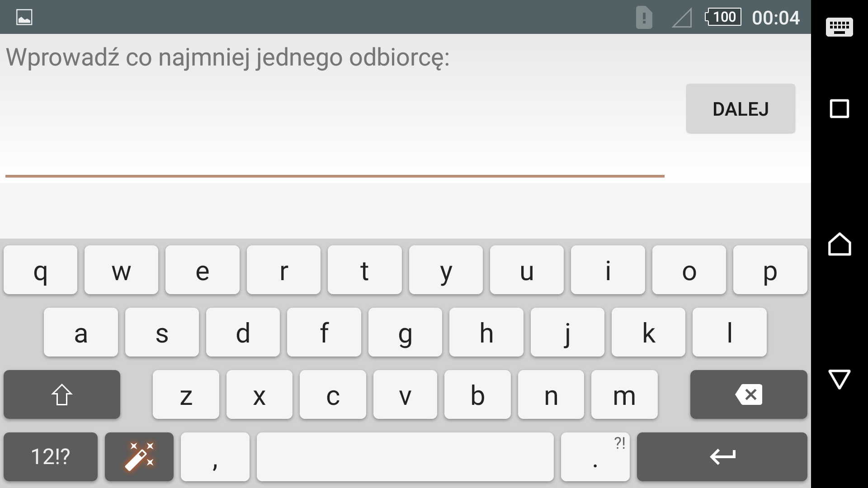Tap the magic wand keyboard icon
Viewport: 868px width, 488px height.
point(139,456)
